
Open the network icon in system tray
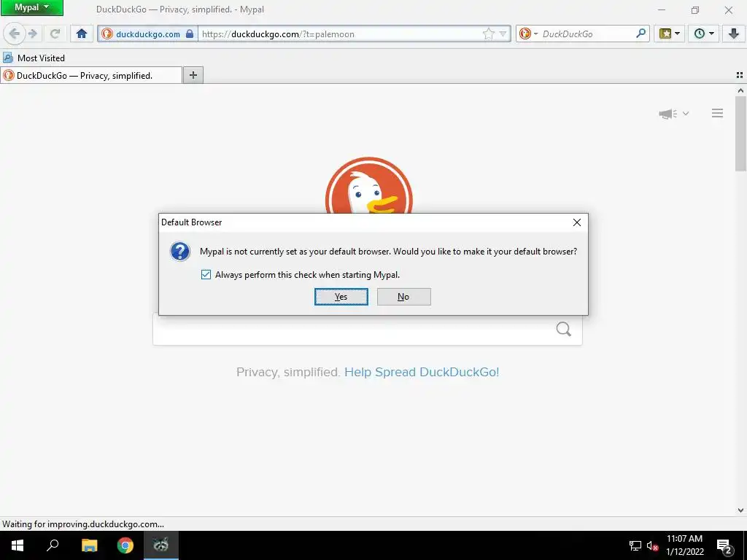[635, 545]
